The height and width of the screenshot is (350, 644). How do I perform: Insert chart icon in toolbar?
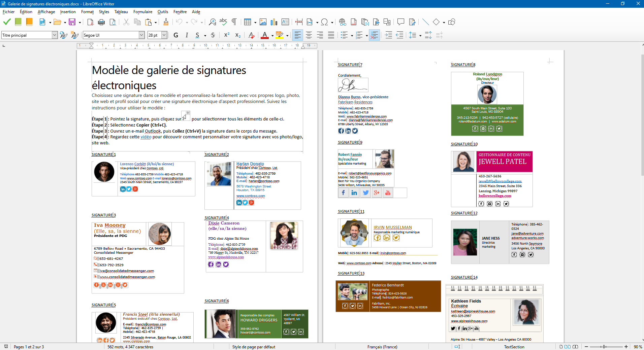(x=274, y=22)
